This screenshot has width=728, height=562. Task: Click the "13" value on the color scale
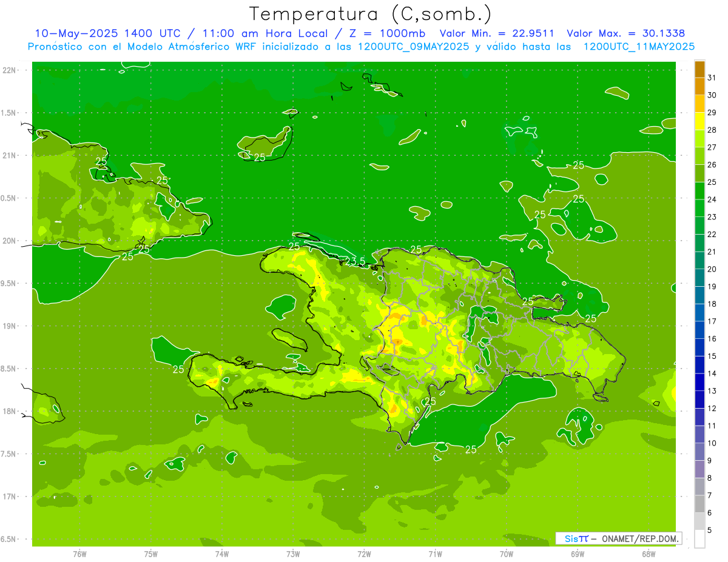[x=712, y=391]
